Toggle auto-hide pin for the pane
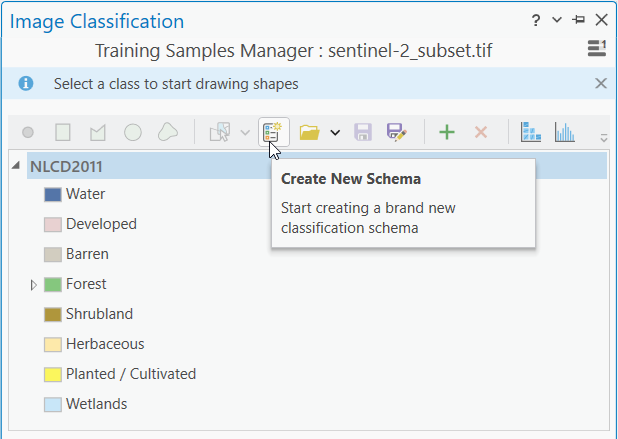 click(579, 19)
